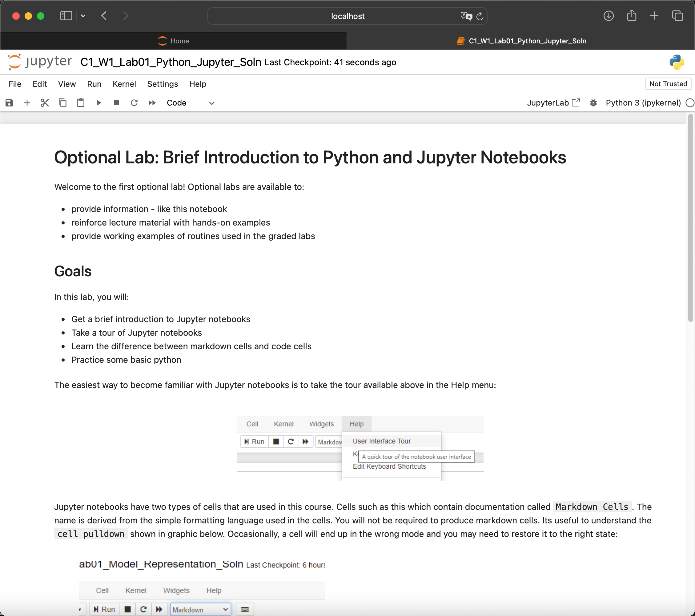Switch to the Home browser tab
This screenshot has width=695, height=616.
click(x=173, y=41)
